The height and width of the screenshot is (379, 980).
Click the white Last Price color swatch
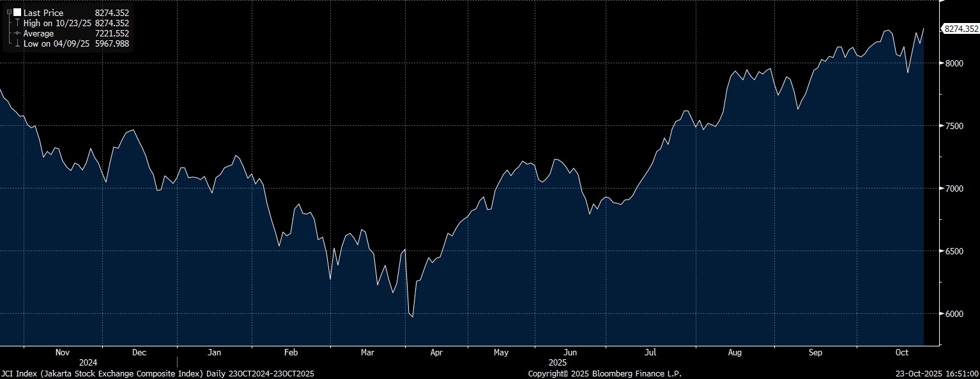pyautogui.click(x=17, y=13)
